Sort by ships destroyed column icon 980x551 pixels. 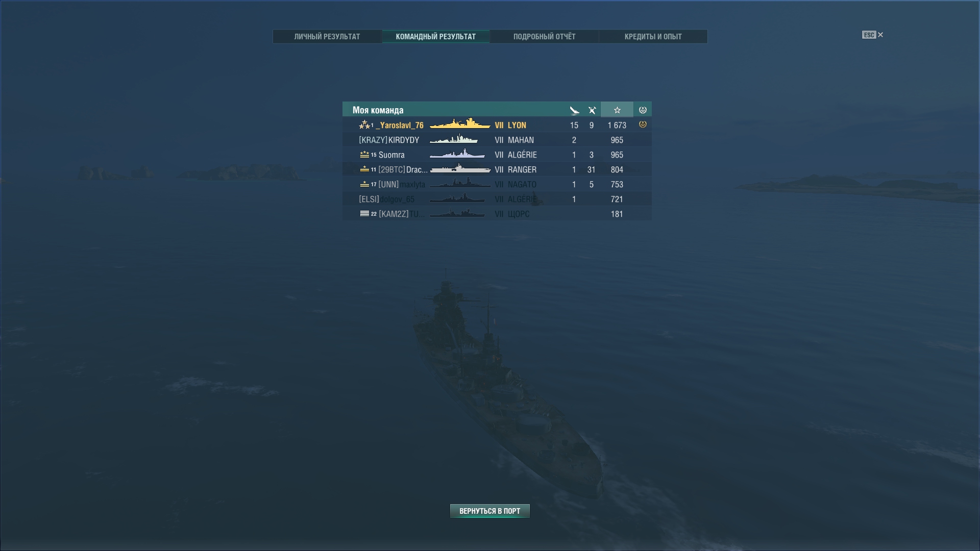pyautogui.click(x=574, y=110)
